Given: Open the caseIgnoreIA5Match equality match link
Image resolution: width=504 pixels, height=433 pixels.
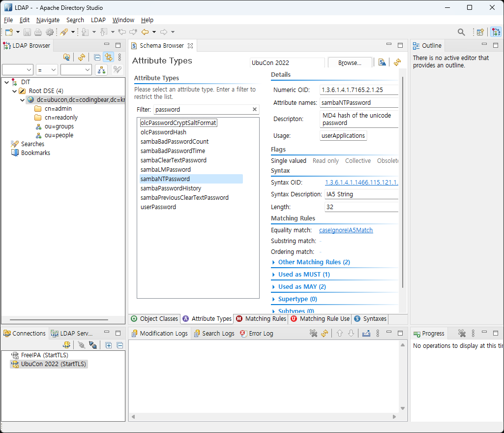Looking at the screenshot, I should click(346, 230).
